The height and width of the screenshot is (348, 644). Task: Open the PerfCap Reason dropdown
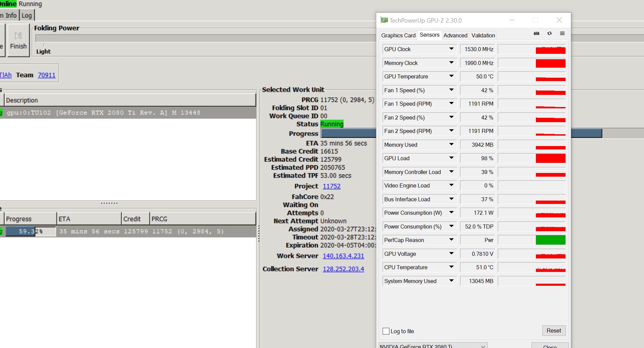click(451, 240)
